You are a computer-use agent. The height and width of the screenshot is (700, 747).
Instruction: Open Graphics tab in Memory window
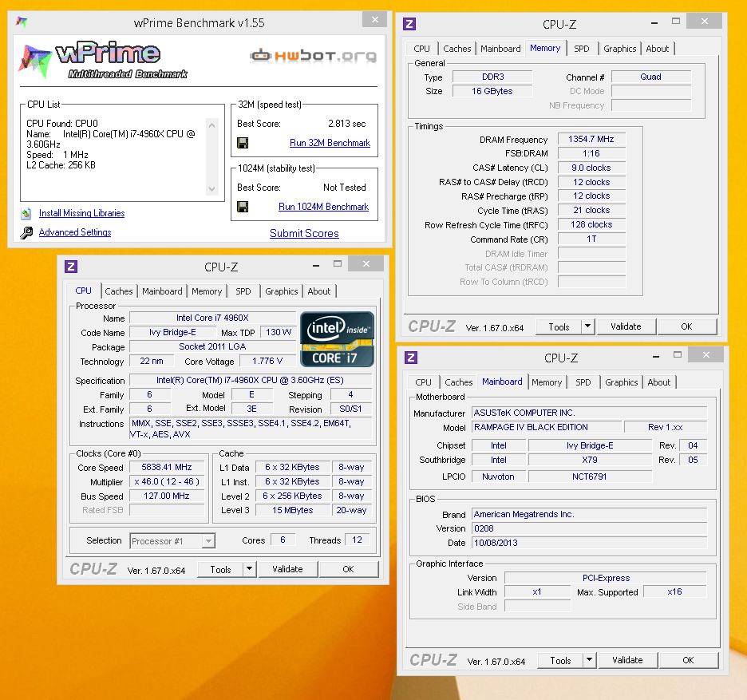point(620,49)
